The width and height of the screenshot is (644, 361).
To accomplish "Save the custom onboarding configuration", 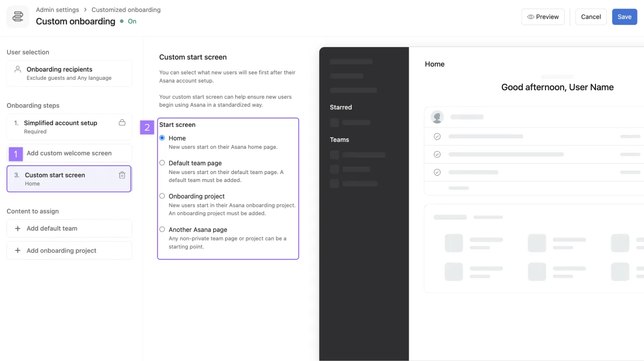I will coord(624,16).
